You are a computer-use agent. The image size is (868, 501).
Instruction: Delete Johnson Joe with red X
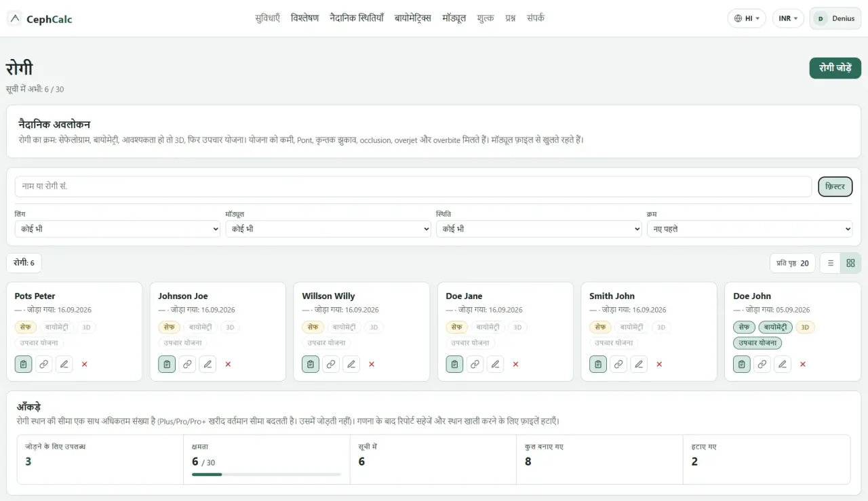(229, 364)
